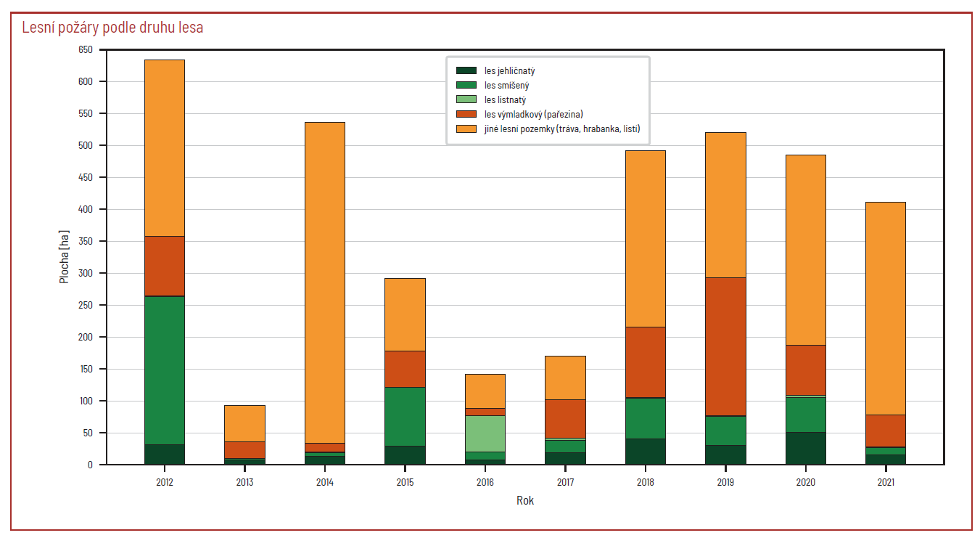Click the orange segment of the 2013 bar
The width and height of the screenshot is (980, 538).
pyautogui.click(x=244, y=423)
